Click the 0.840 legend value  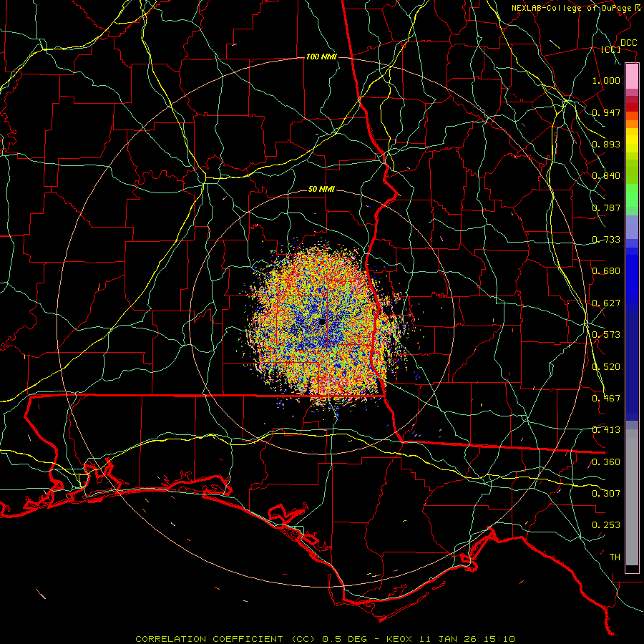click(606, 176)
